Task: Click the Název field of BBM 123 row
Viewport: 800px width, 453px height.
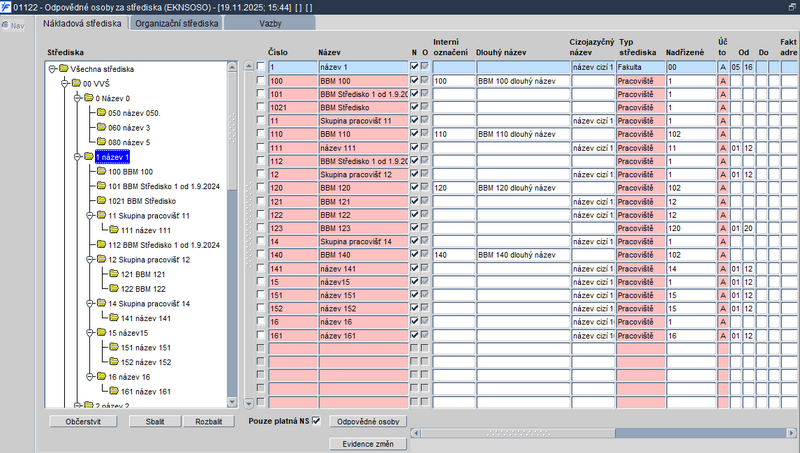Action: pyautogui.click(x=363, y=228)
